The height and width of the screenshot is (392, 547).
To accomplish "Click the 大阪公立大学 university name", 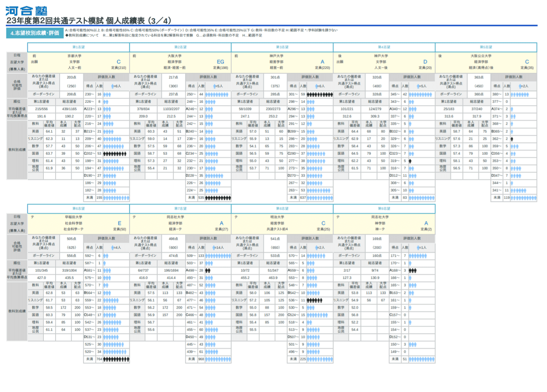I will (x=480, y=56).
